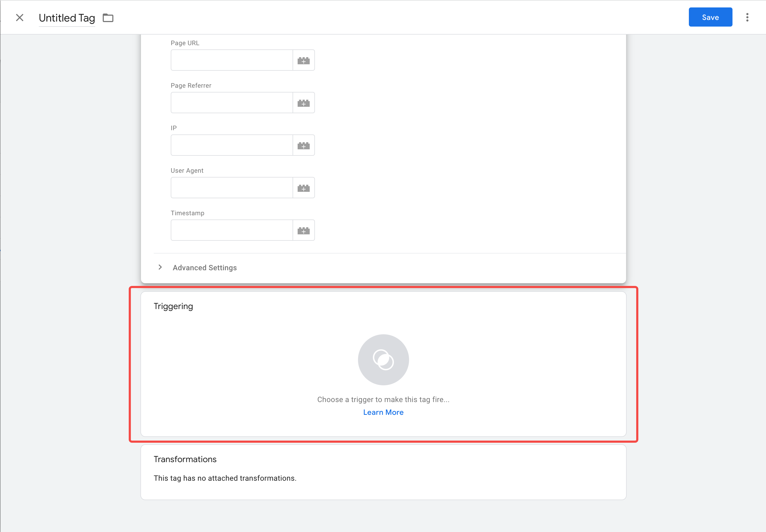The height and width of the screenshot is (532, 766).
Task: Click the trigger circle icon in Triggering section
Action: click(x=383, y=360)
